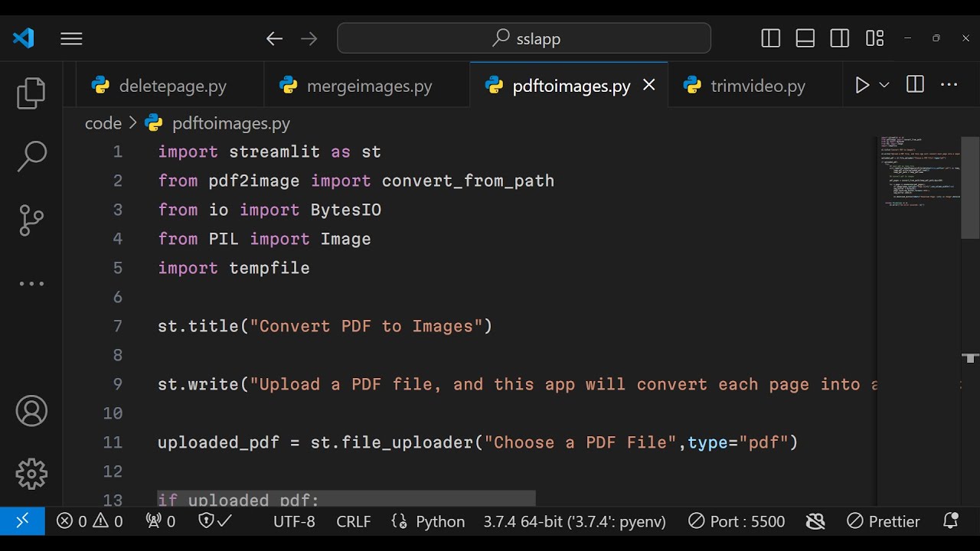Toggle the bottom panel layout icon
980x551 pixels.
[x=805, y=38]
